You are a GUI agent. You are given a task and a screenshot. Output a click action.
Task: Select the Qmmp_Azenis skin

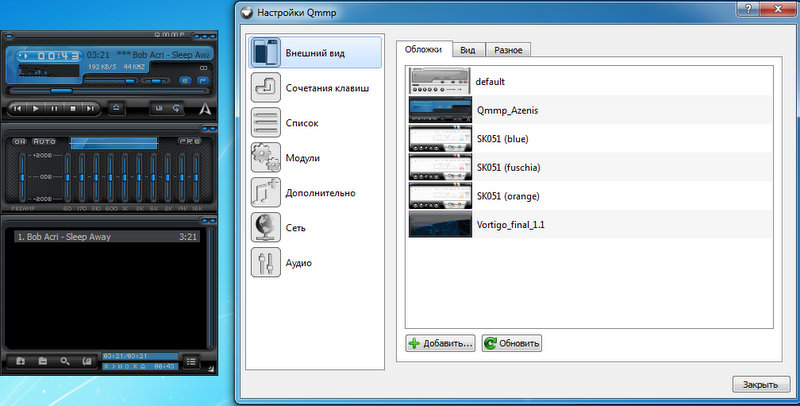click(590, 110)
